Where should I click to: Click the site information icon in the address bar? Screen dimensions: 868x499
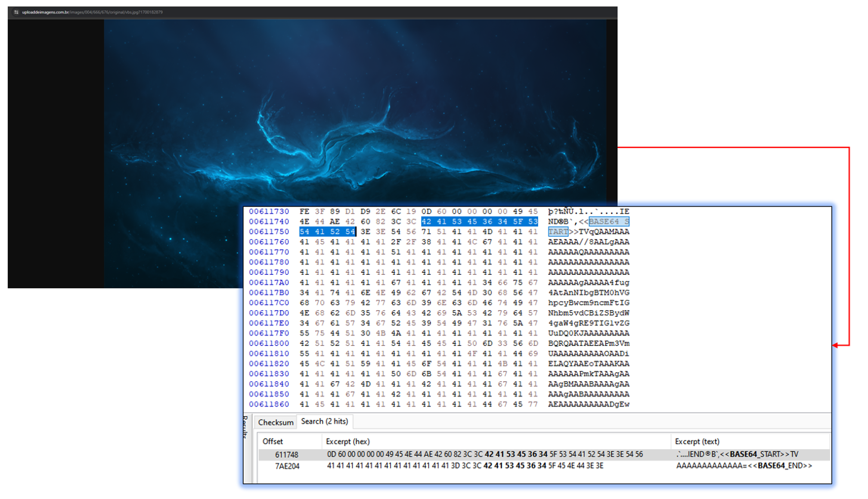click(x=16, y=12)
